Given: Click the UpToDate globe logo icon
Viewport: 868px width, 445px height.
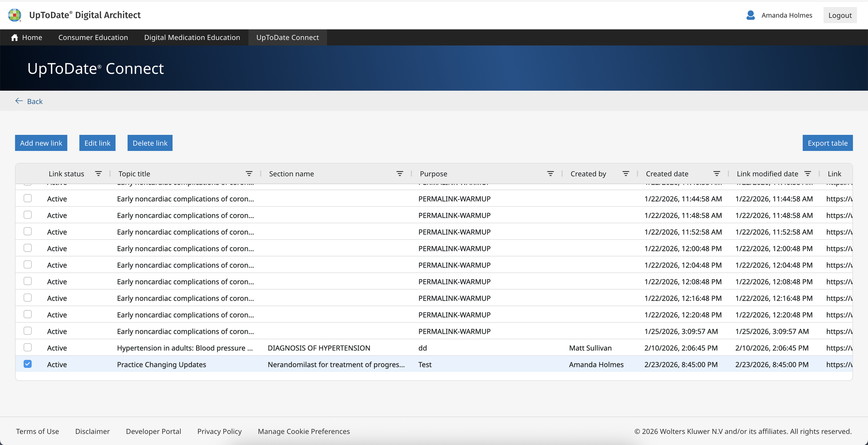Looking at the screenshot, I should pyautogui.click(x=15, y=15).
